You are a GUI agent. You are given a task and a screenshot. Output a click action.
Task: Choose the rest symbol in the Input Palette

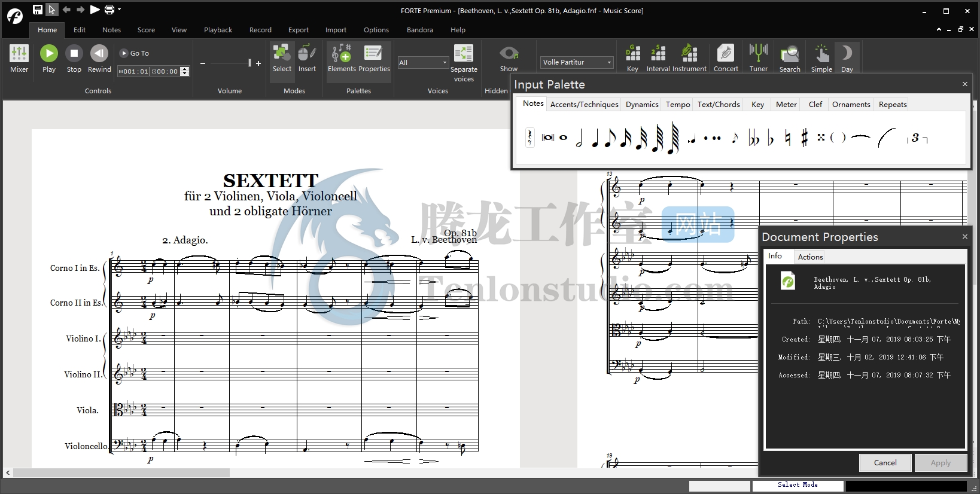[529, 138]
